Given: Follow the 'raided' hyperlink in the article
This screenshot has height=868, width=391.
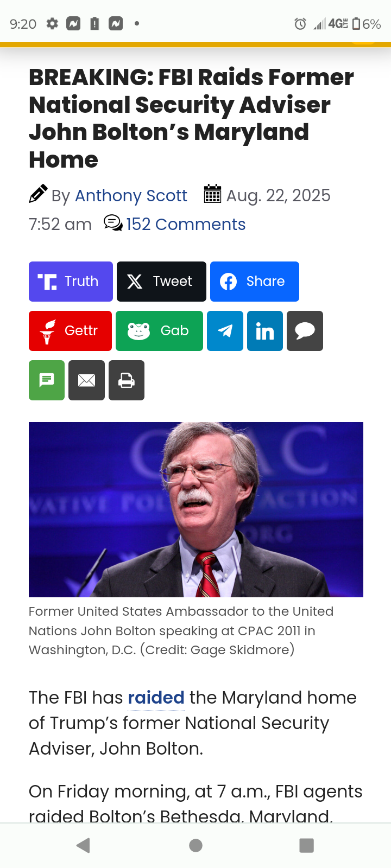Looking at the screenshot, I should click(156, 698).
